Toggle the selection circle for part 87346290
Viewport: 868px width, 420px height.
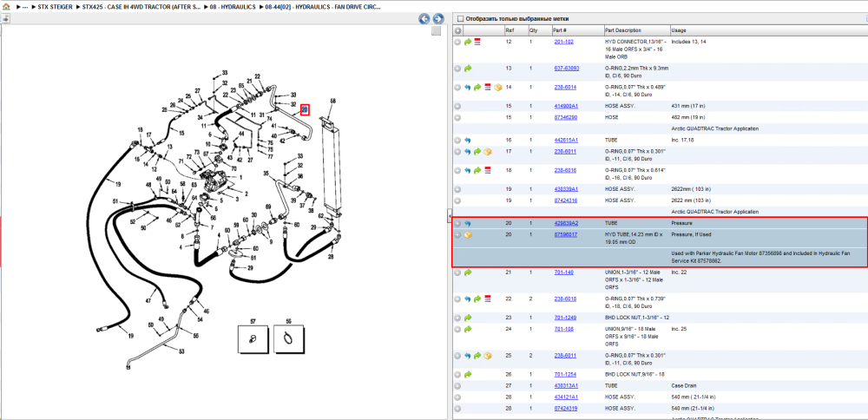tap(457, 117)
